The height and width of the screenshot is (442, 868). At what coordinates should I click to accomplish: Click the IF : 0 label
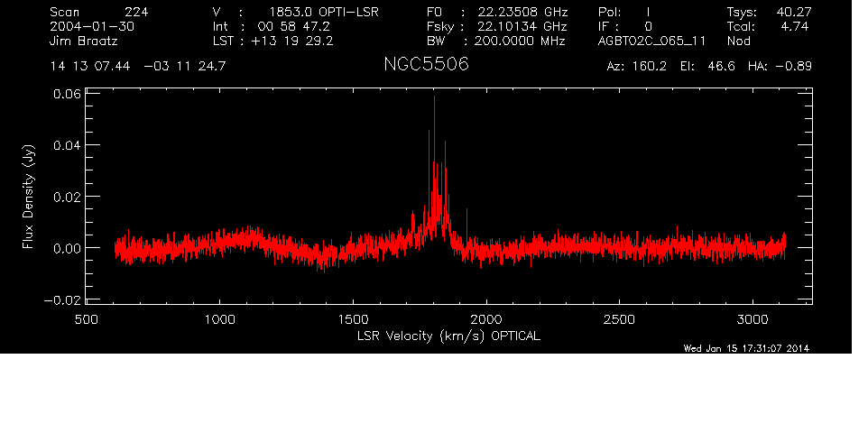[625, 26]
